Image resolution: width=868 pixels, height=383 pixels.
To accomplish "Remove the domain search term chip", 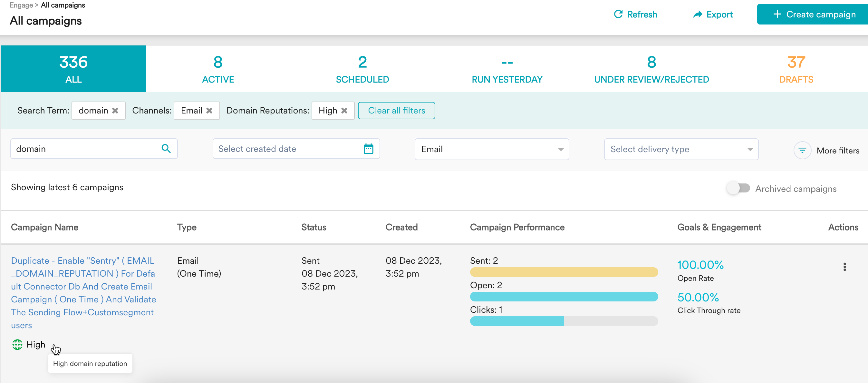I will pyautogui.click(x=115, y=111).
